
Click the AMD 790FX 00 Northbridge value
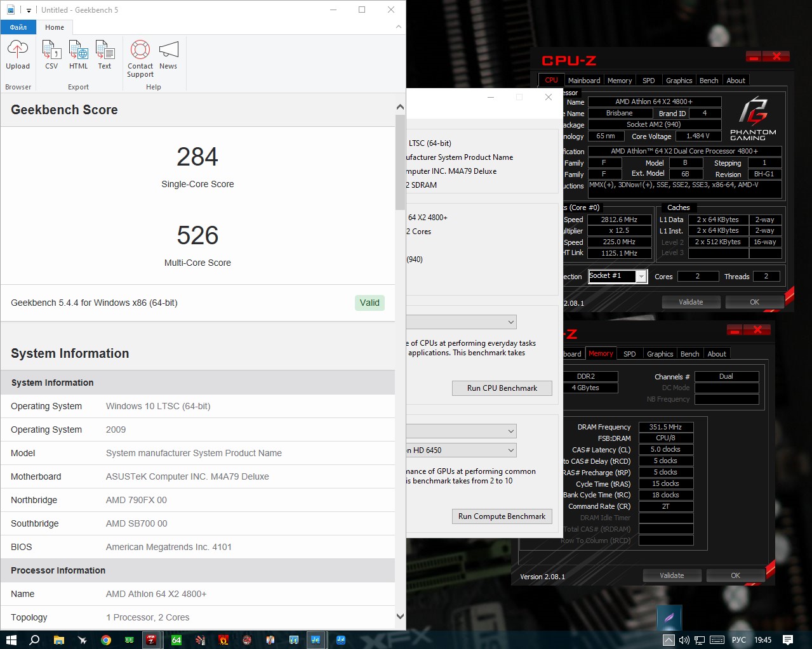coord(136,500)
